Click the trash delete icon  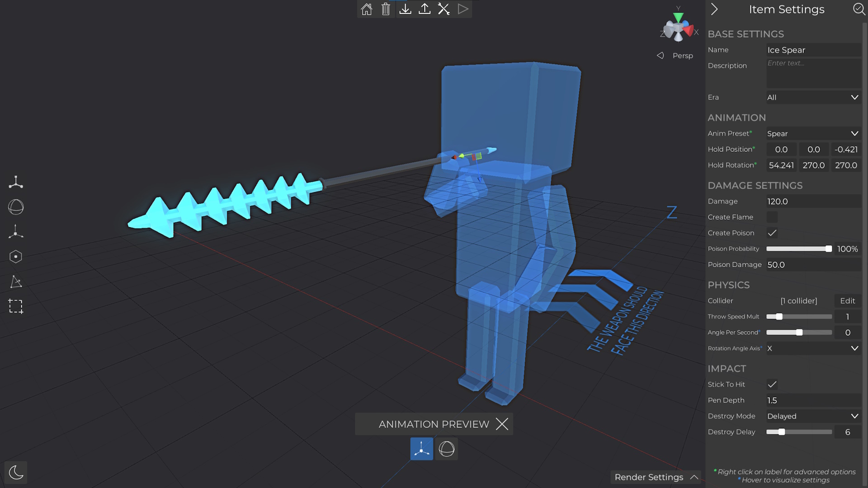tap(386, 9)
